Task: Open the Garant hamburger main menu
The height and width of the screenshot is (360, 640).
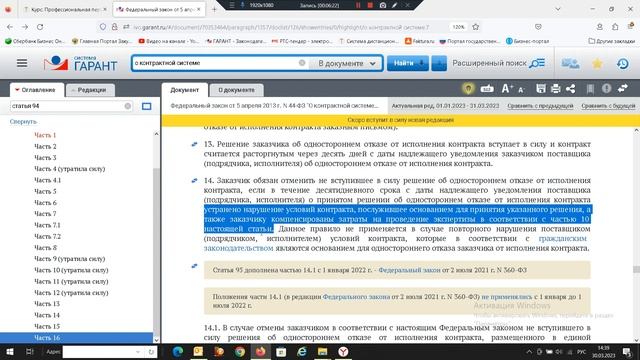Action: coord(22,63)
